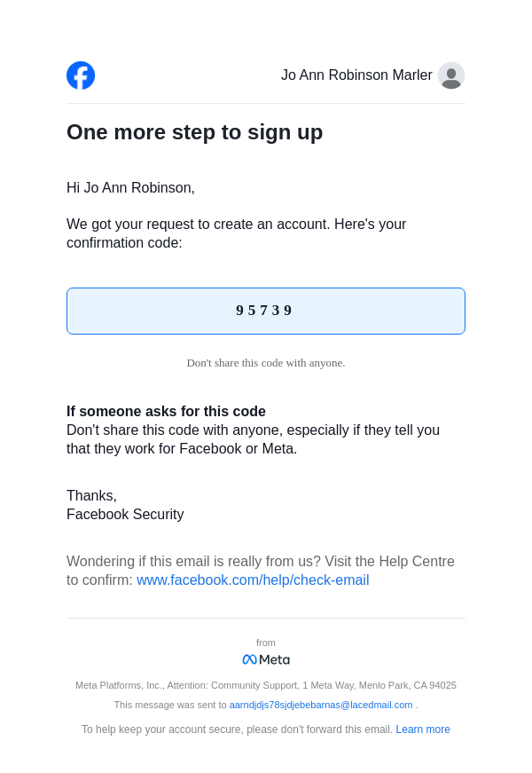The width and height of the screenshot is (532, 773).
Task: Click the "One more step to sign up" heading
Action: tap(194, 132)
